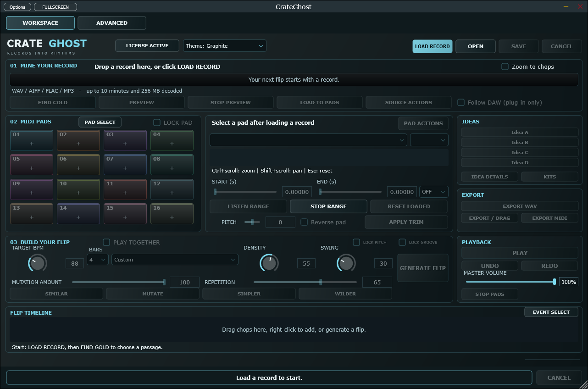Click the TARGET BPM value field 88
The width and height of the screenshot is (588, 389).
click(x=74, y=263)
